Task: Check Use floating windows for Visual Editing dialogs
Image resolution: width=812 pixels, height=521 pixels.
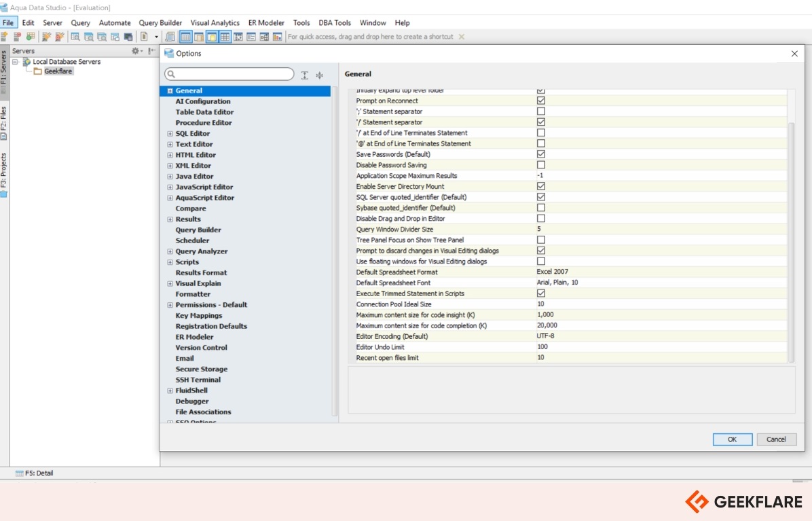Action: [x=541, y=262]
